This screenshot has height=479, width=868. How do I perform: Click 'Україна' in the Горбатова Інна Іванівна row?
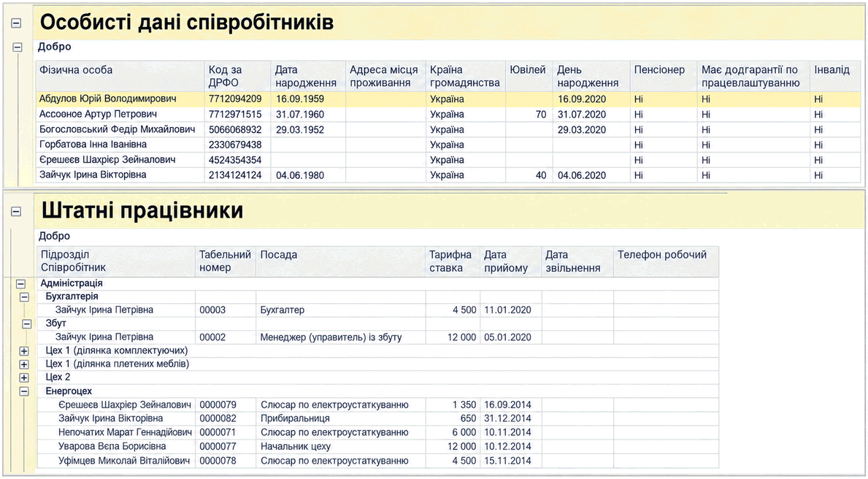point(447,145)
